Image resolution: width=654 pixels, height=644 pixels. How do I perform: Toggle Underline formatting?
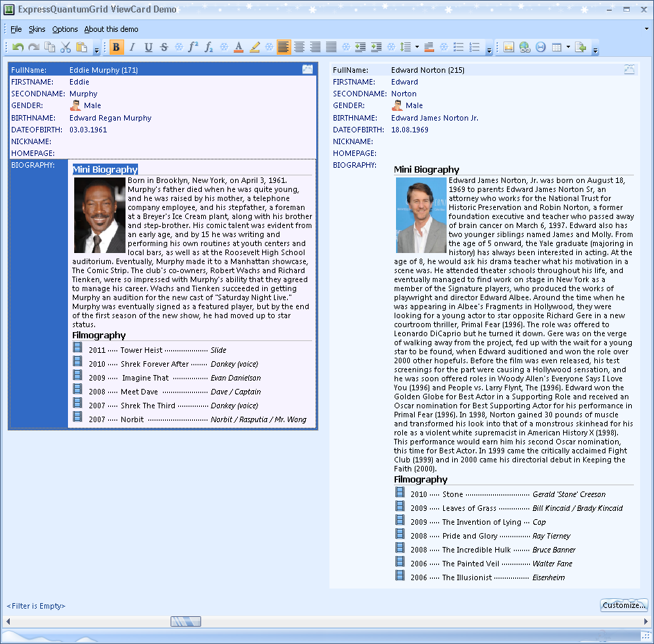148,47
